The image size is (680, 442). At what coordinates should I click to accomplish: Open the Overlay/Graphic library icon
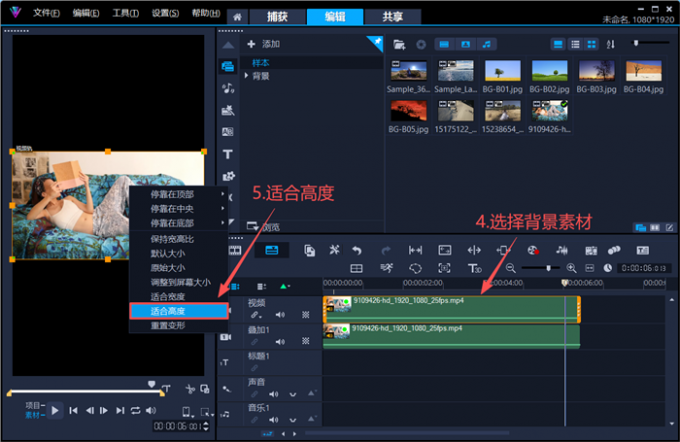229,176
